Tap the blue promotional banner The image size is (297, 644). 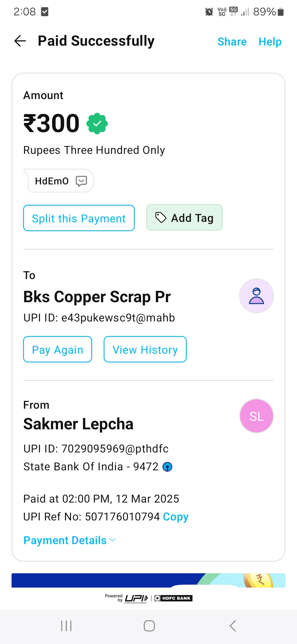[148, 580]
